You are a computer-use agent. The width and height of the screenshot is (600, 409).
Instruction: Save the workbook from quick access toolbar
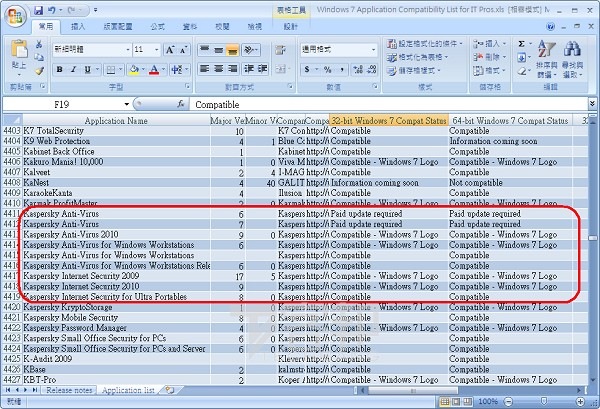[x=38, y=10]
